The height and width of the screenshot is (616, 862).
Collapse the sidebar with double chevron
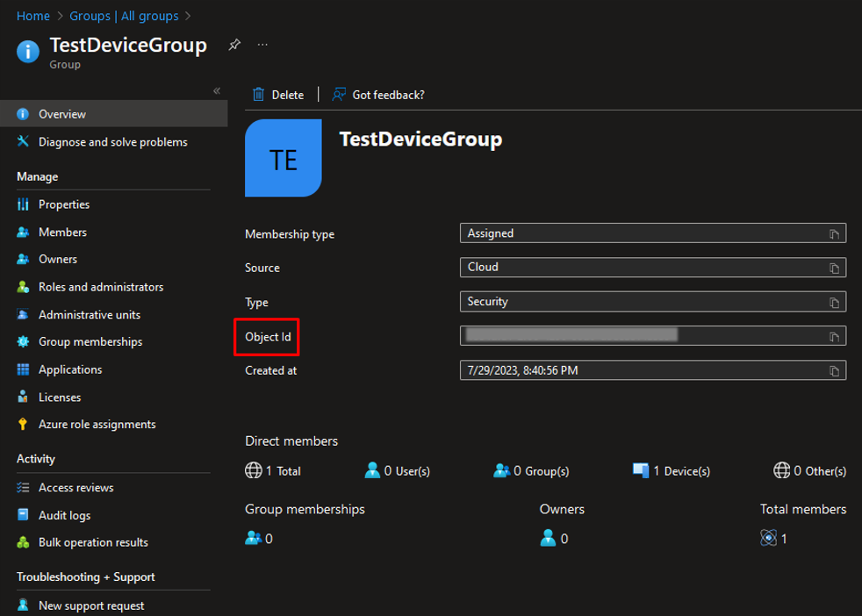[217, 90]
